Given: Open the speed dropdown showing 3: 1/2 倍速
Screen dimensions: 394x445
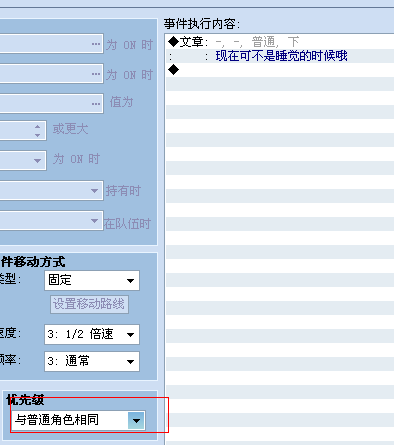Looking at the screenshot, I should click(x=92, y=334).
